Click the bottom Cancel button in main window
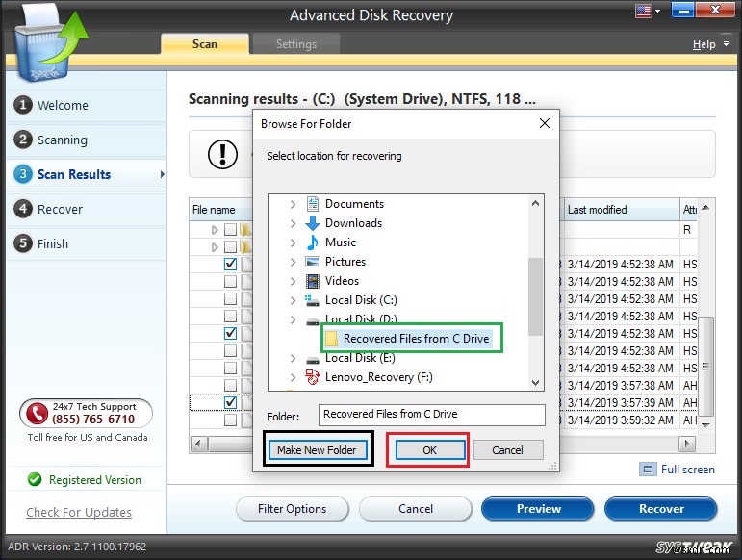The height and width of the screenshot is (560, 742). (416, 509)
